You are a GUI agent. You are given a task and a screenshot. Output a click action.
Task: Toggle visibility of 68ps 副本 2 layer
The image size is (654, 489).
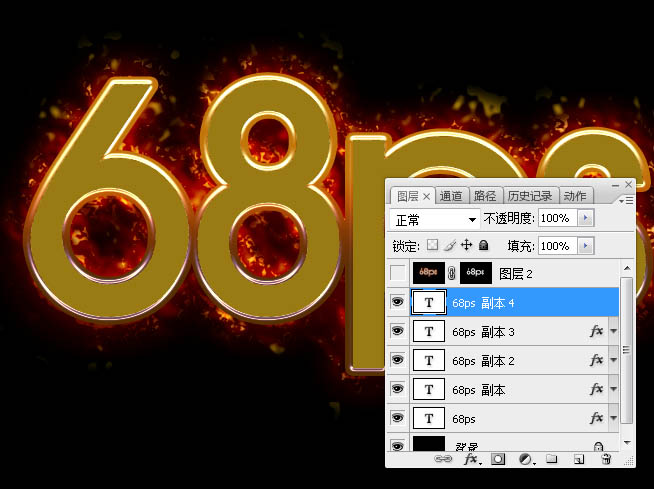398,360
